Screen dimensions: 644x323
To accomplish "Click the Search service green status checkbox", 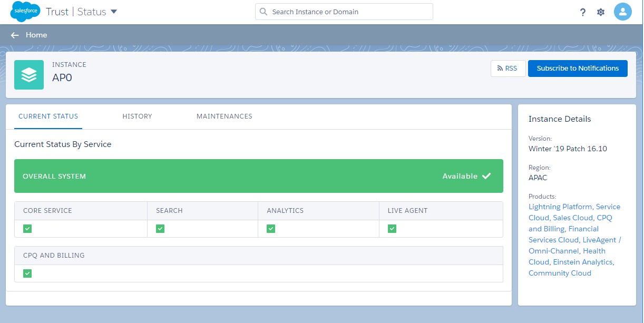I will tap(160, 229).
